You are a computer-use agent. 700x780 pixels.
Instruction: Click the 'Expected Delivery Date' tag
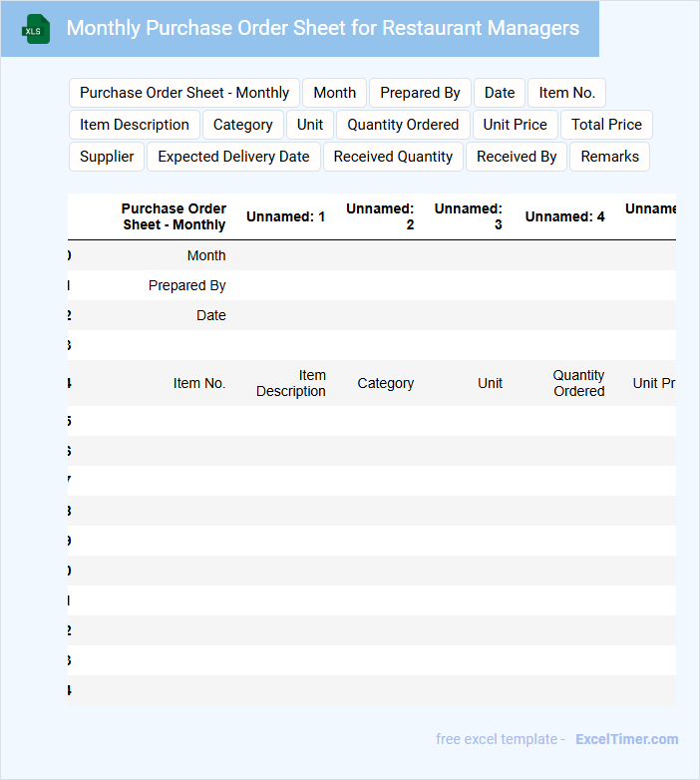pos(233,157)
